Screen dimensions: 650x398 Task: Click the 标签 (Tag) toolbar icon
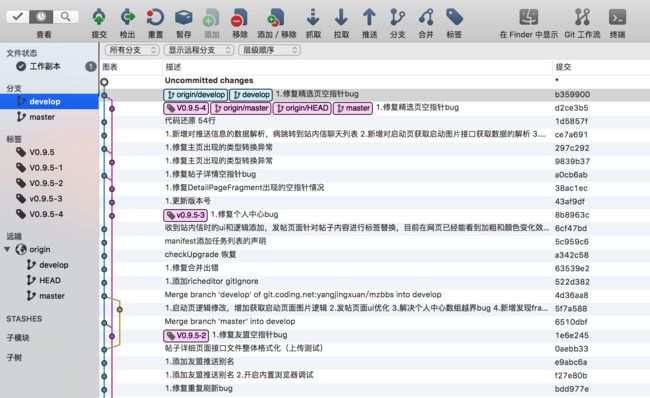click(x=454, y=18)
